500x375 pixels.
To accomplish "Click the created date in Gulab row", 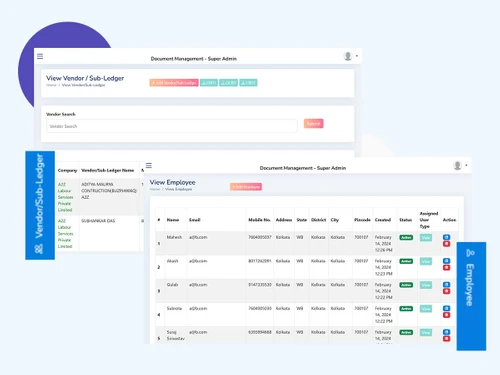I will [x=384, y=291].
